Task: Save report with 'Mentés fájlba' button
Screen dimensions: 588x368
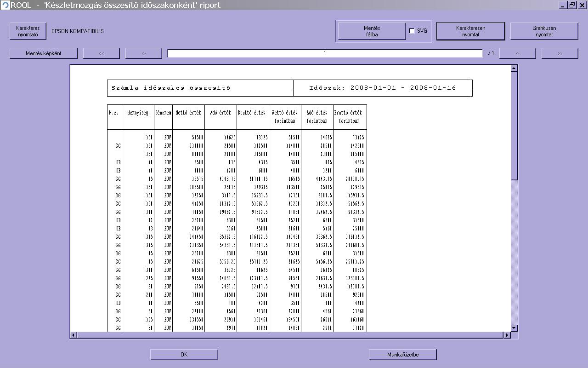Action: (x=372, y=31)
